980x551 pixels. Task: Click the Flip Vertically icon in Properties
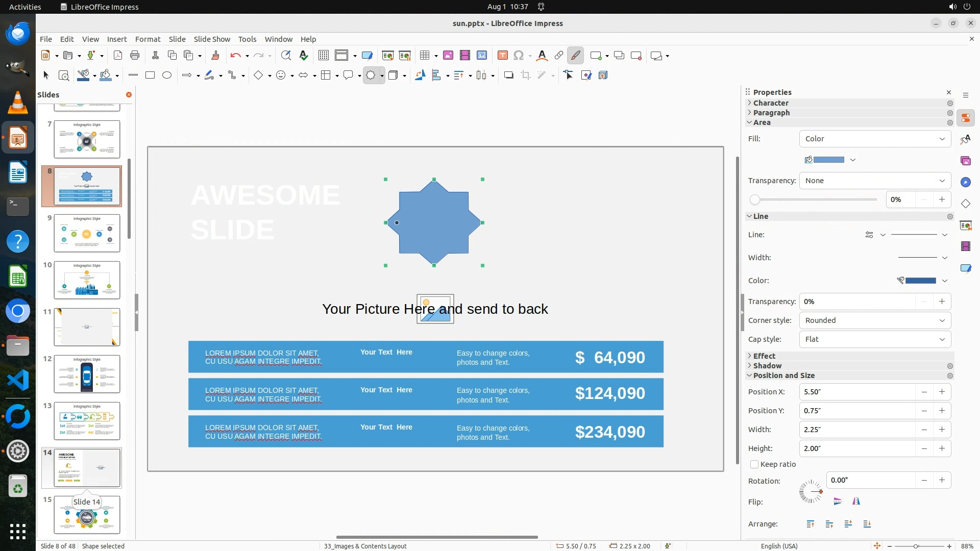(838, 502)
